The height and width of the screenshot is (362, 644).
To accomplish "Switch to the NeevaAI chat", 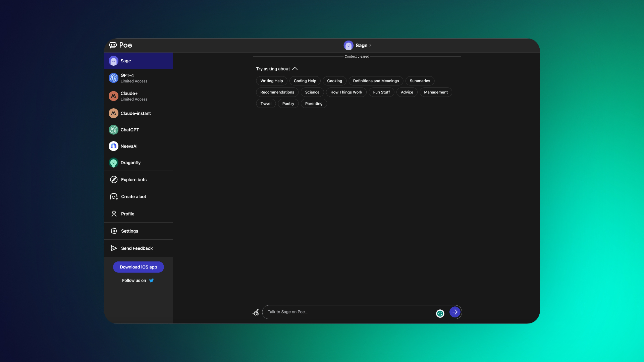I will coord(139,146).
